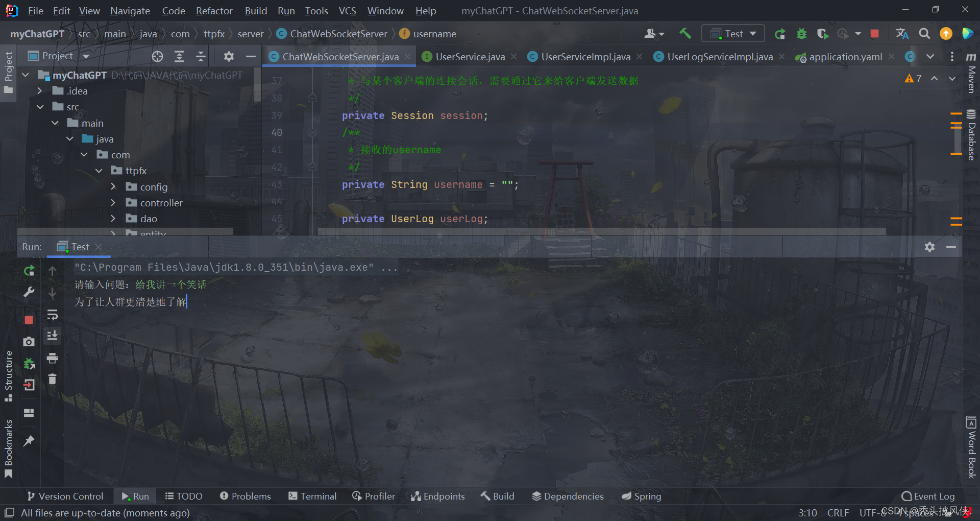
Task: Open Run panel settings gear
Action: (929, 247)
